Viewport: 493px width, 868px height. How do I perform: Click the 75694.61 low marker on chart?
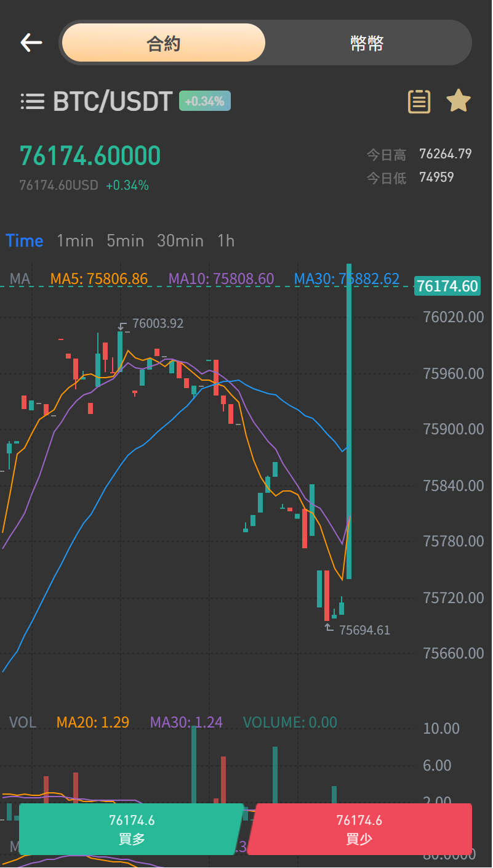[364, 630]
